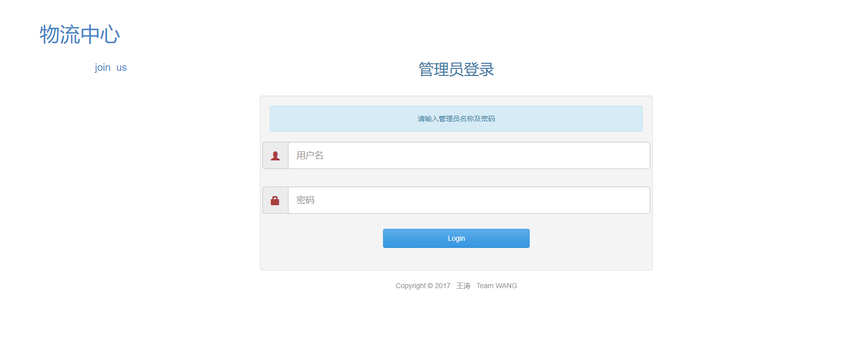Click the 管理员登录 heading text
The image size is (868, 352).
tap(456, 69)
